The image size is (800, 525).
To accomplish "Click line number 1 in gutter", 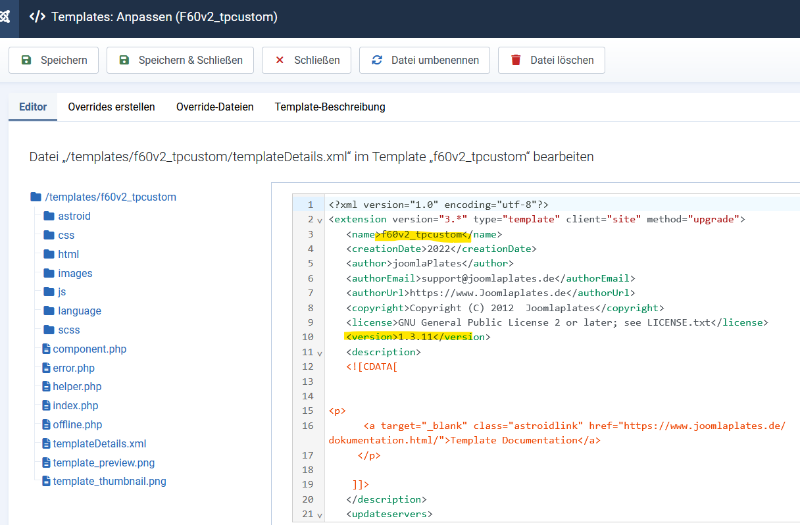I will click(310, 205).
